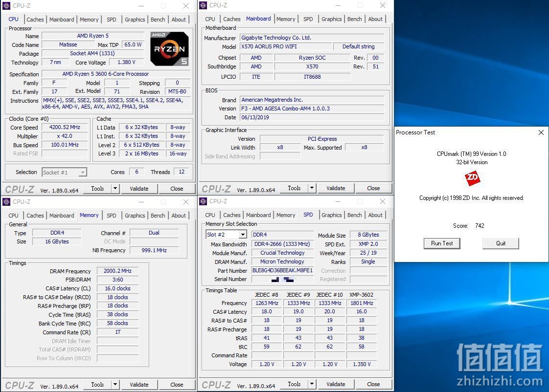Click the CPU-Z icon in the Mainboard window title bar
The width and height of the screenshot is (549, 392).
click(x=203, y=5)
